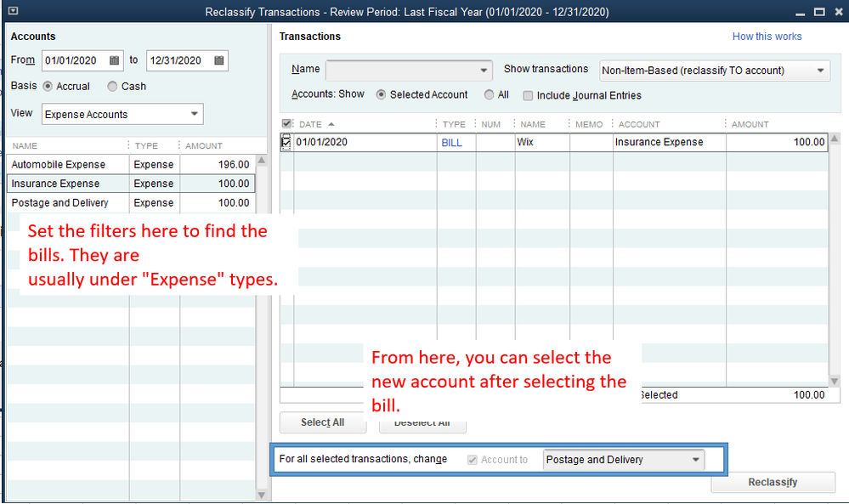The width and height of the screenshot is (849, 504).
Task: Sort accounts list by NAME header
Action: (x=25, y=145)
